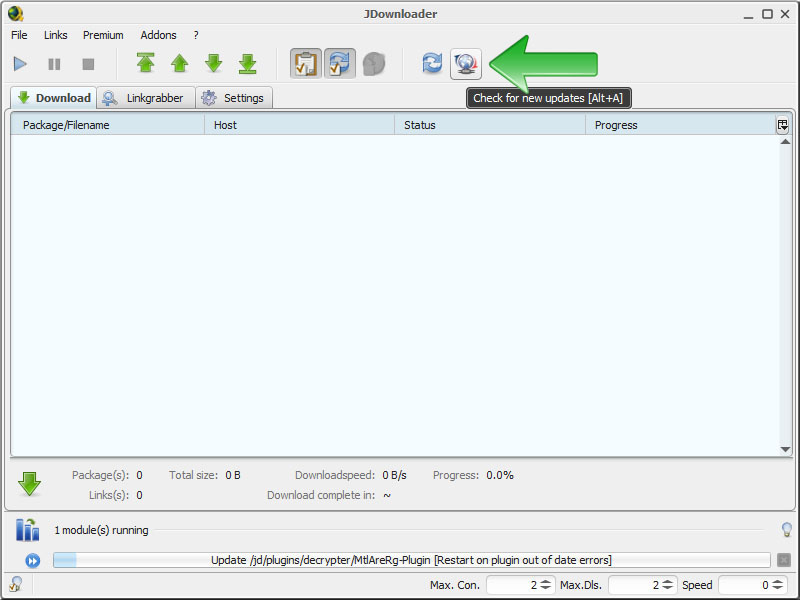Increase Max. Con. with up arrow
Viewport: 800px width, 600px height.
(545, 582)
